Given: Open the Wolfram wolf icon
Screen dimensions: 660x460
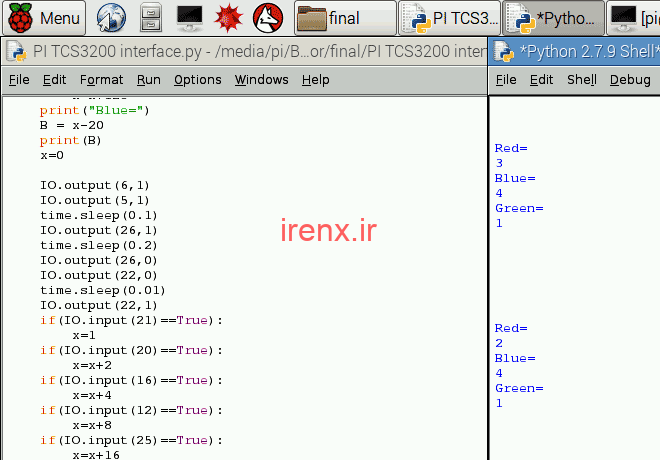Looking at the screenshot, I should (x=266, y=17).
